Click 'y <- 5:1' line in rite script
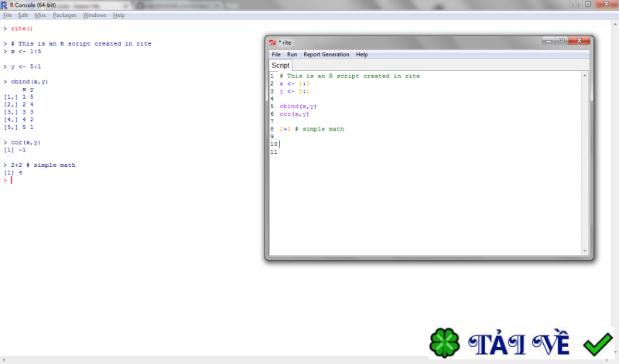 click(x=295, y=91)
